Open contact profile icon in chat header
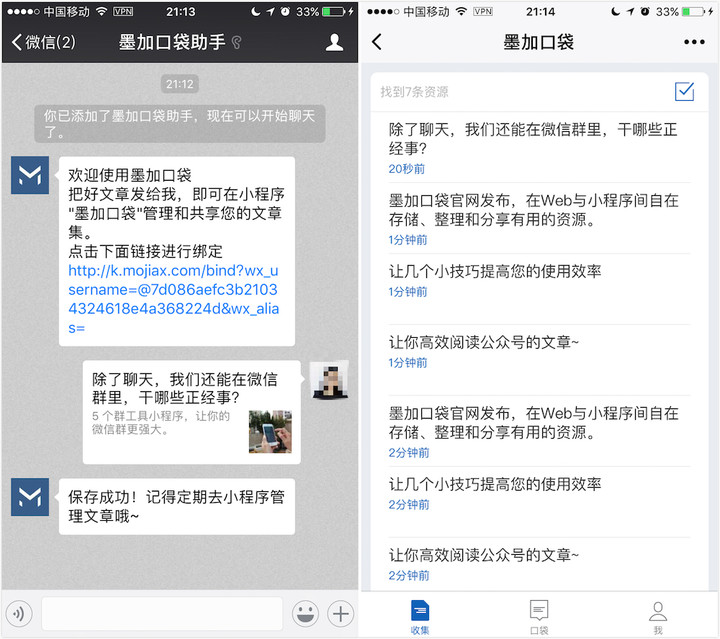The width and height of the screenshot is (720, 639). [x=334, y=42]
